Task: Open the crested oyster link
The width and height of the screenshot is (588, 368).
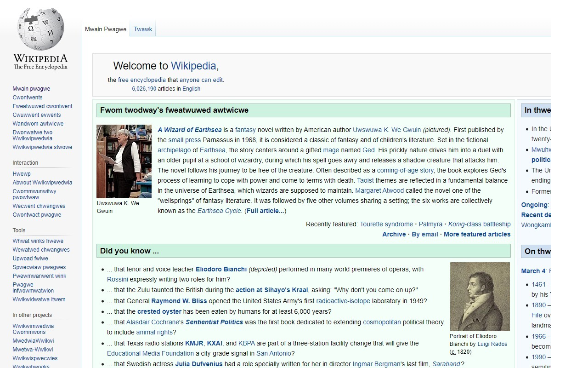Action: pyautogui.click(x=160, y=311)
